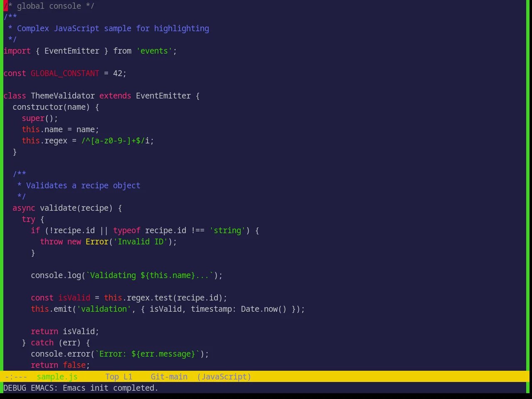The width and height of the screenshot is (532, 399).
Task: Click validate(recipe) method name
Action: (x=76, y=208)
